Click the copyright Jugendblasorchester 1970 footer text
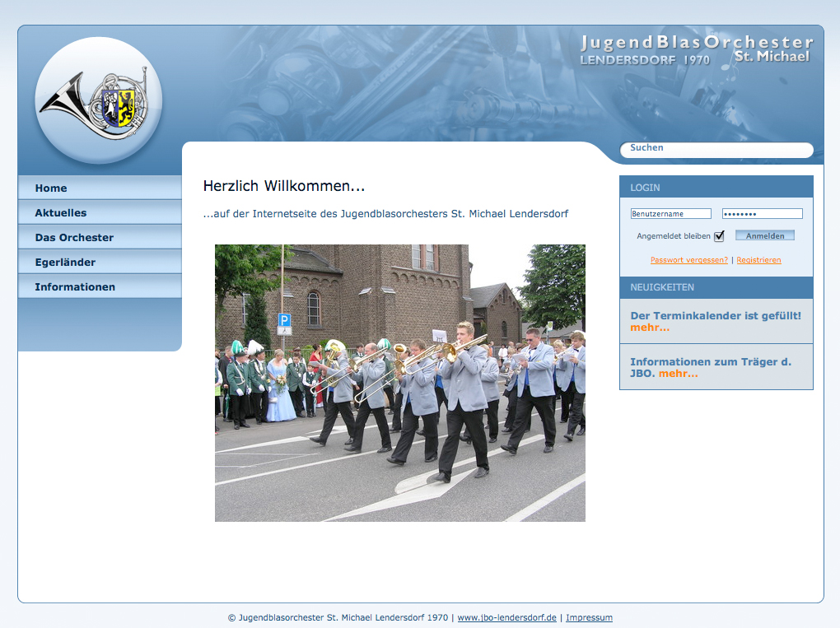The width and height of the screenshot is (840, 628). point(338,617)
